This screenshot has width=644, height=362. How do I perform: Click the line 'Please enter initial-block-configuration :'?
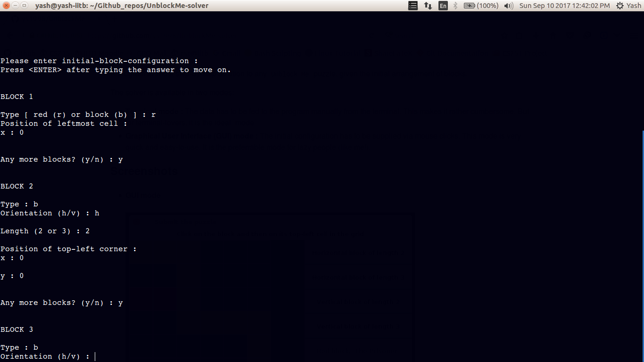coord(99,61)
